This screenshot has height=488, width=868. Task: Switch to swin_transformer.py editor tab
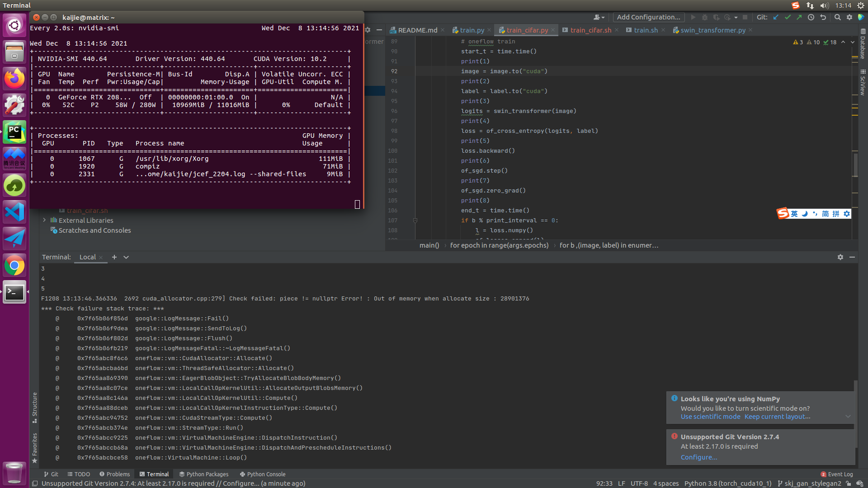tap(712, 30)
